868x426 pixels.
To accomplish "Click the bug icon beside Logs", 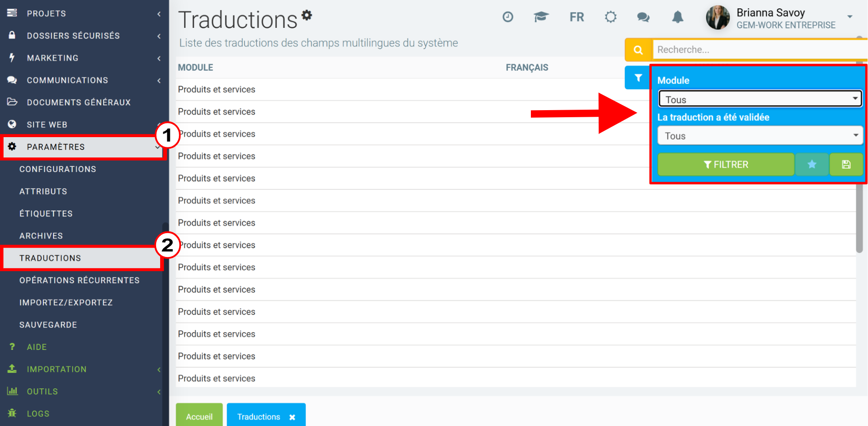I will [12, 413].
